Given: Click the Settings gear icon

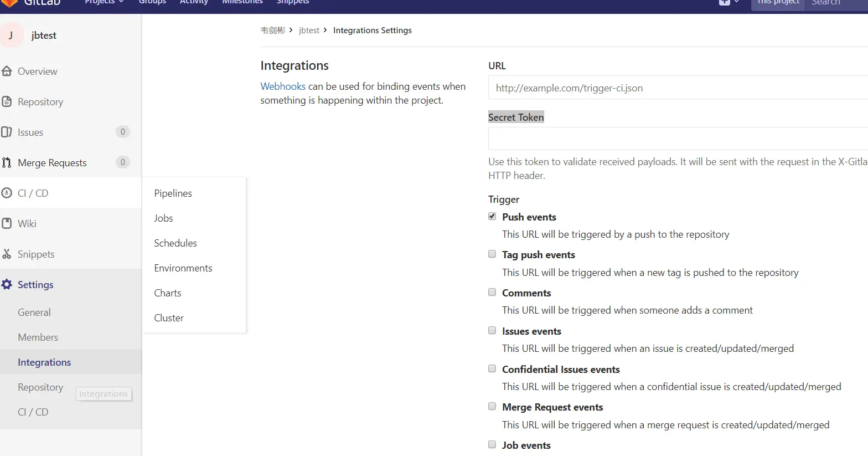Looking at the screenshot, I should click(7, 285).
